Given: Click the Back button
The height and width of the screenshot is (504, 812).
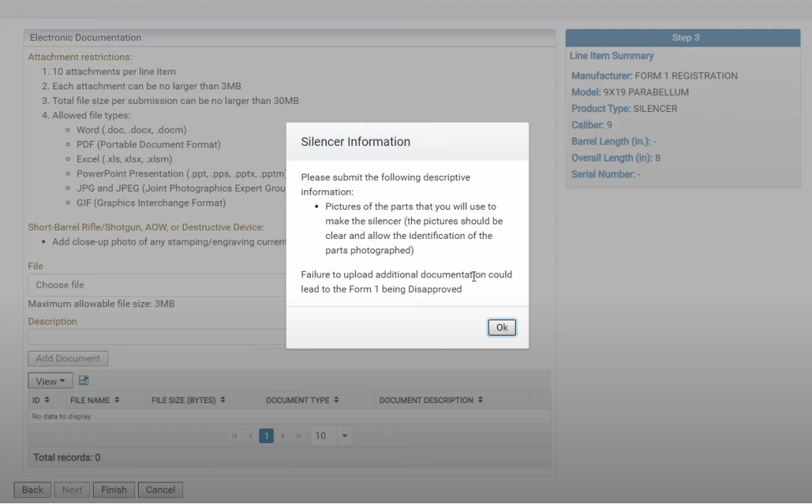Looking at the screenshot, I should tap(33, 489).
